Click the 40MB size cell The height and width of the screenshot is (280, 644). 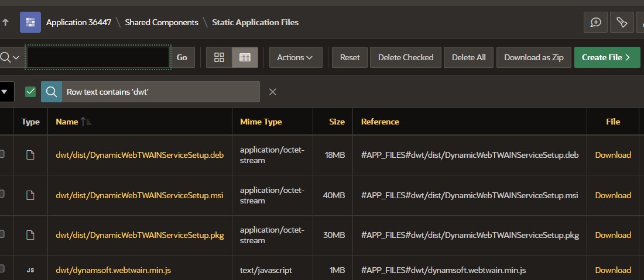pyautogui.click(x=334, y=195)
